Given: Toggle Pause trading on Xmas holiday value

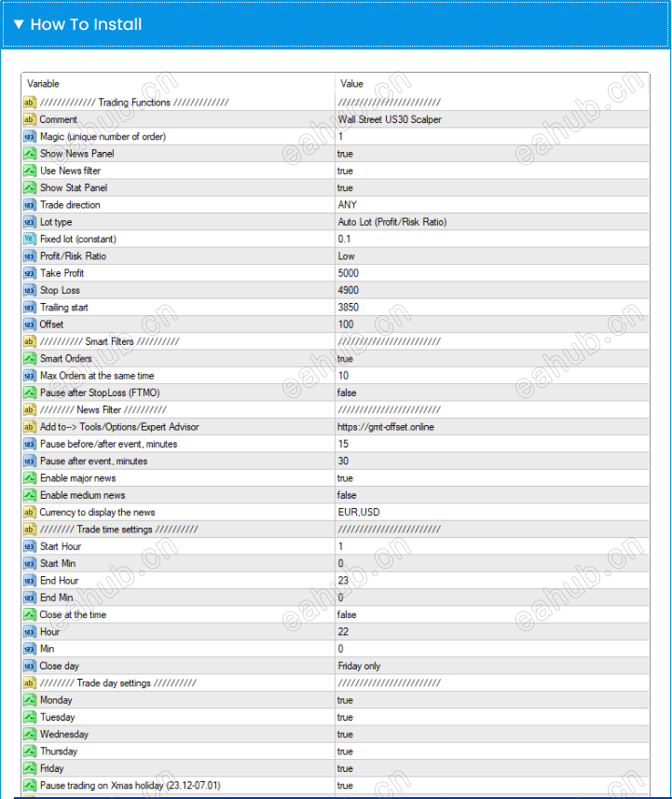Looking at the screenshot, I should [345, 786].
